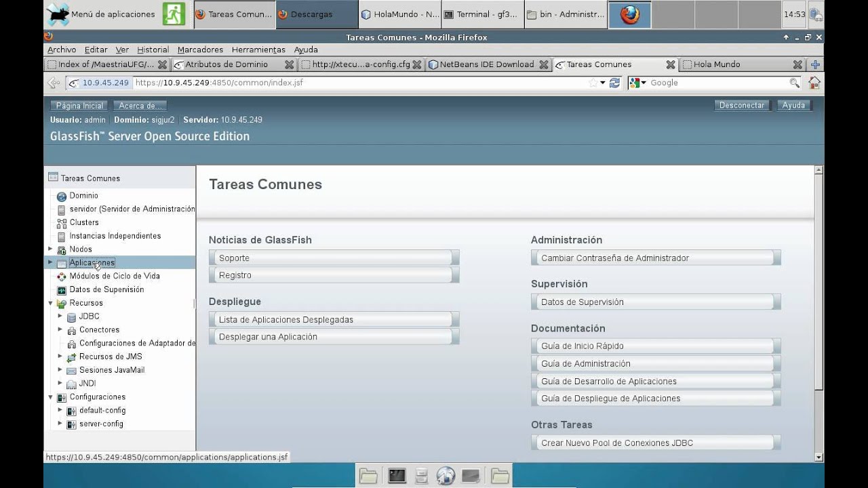Click the JDBC database icon
This screenshot has height=488, width=868.
(72, 317)
